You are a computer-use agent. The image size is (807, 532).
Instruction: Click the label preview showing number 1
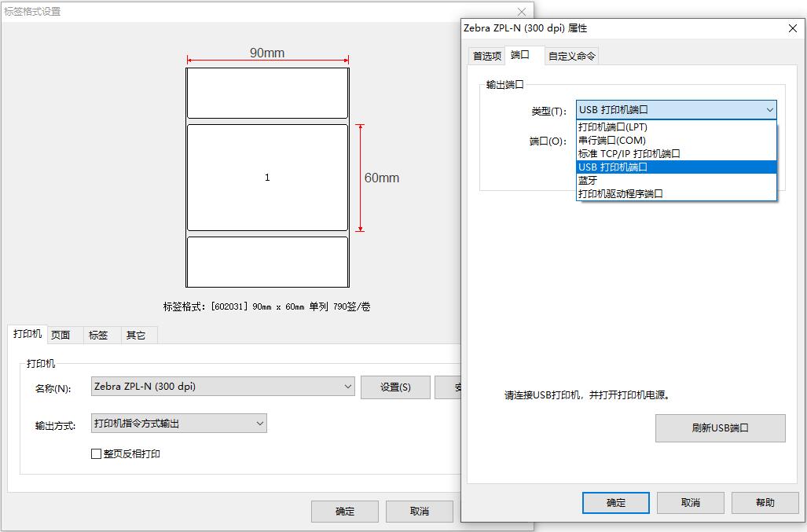click(x=266, y=176)
